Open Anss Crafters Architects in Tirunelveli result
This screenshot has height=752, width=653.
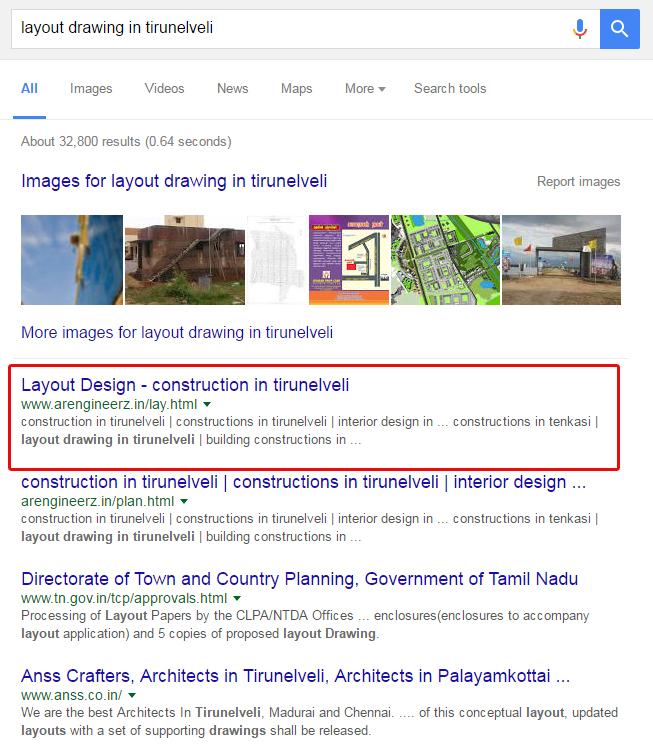[295, 676]
